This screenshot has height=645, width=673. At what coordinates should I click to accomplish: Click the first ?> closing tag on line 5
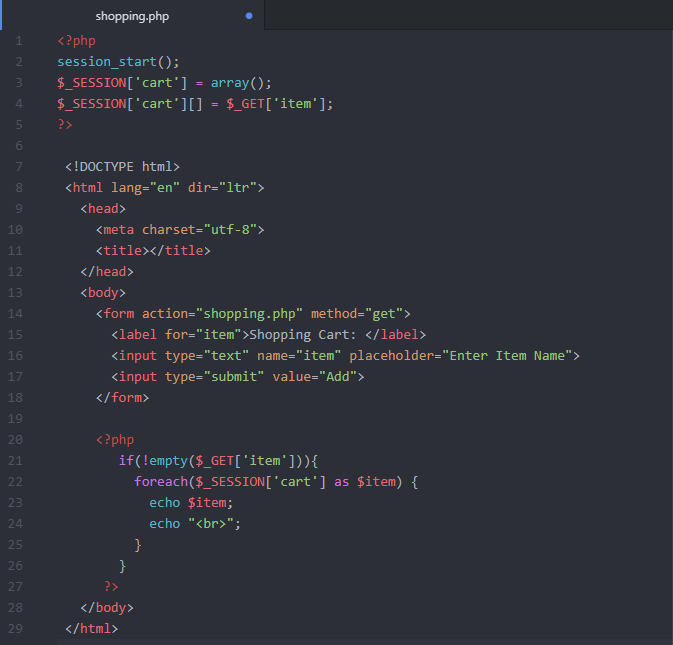pyautogui.click(x=65, y=124)
